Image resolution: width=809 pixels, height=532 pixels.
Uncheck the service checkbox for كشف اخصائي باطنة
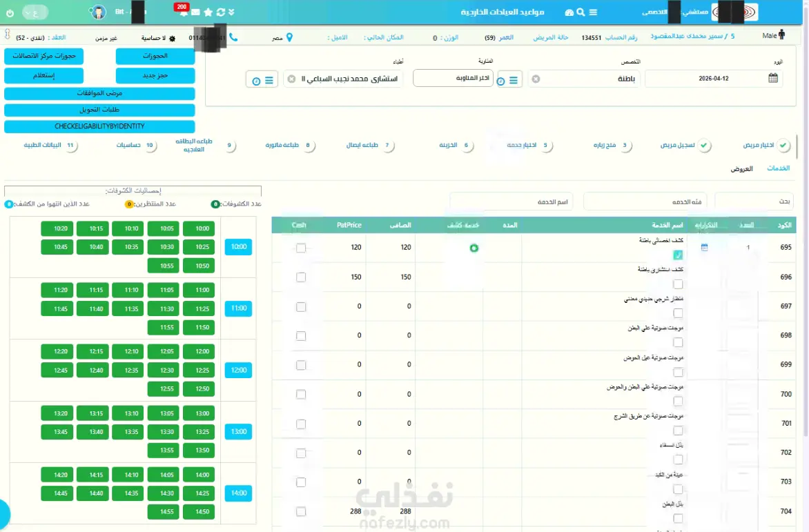tap(678, 255)
